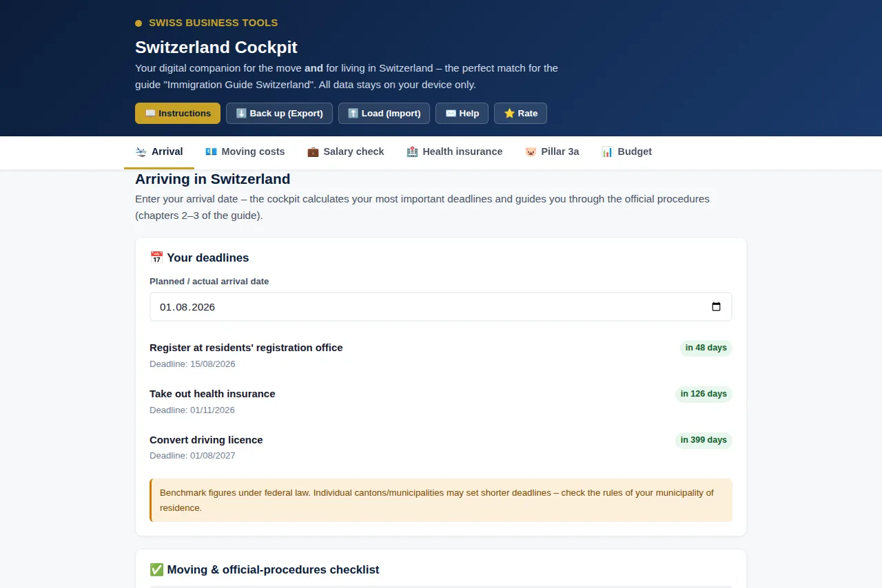This screenshot has width=882, height=588.
Task: Click the "Switzerland Cockpit" page title
Action: tap(216, 48)
